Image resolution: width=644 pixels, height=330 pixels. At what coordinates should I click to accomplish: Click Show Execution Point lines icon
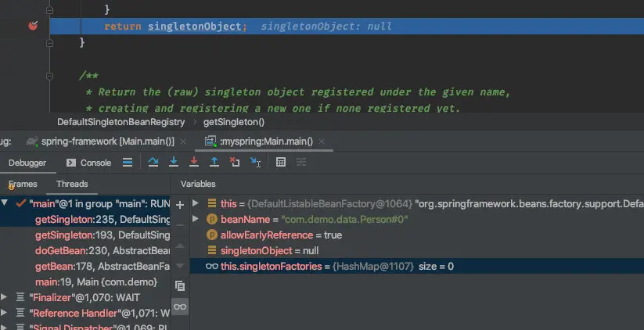click(128, 163)
